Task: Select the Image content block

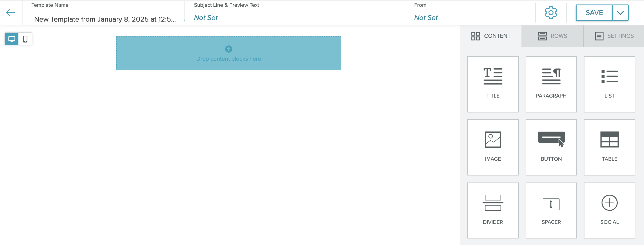Action: 493,147
